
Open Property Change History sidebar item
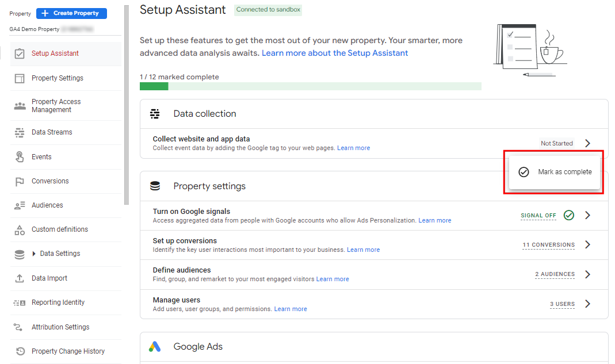coord(66,351)
